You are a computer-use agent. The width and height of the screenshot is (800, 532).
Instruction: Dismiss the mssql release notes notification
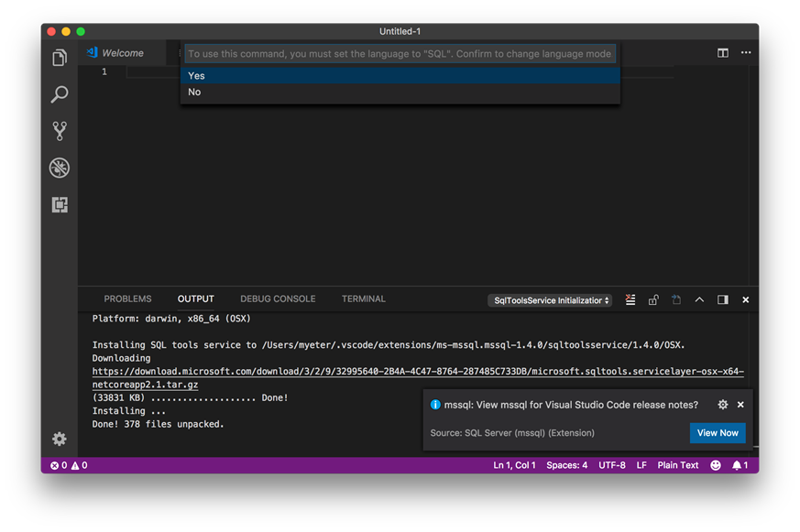pyautogui.click(x=740, y=405)
